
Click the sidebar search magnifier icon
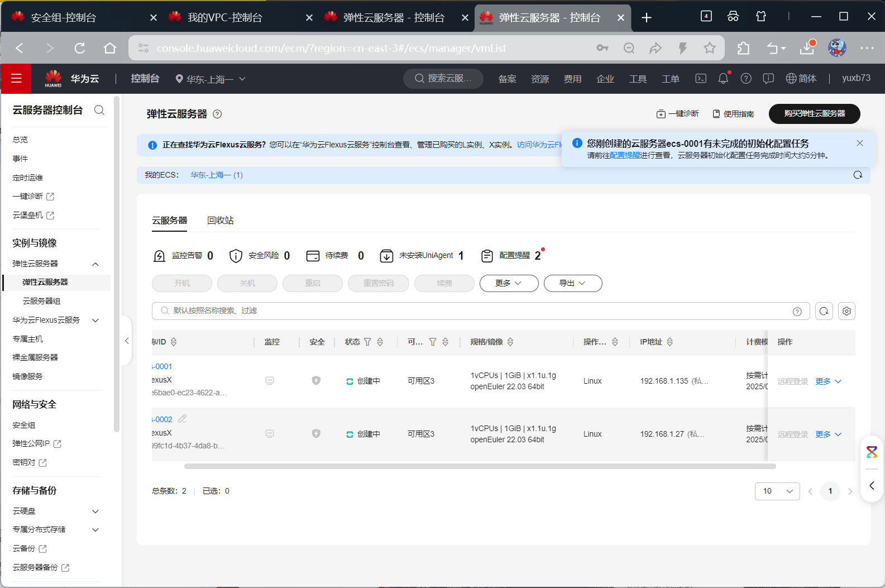click(99, 110)
